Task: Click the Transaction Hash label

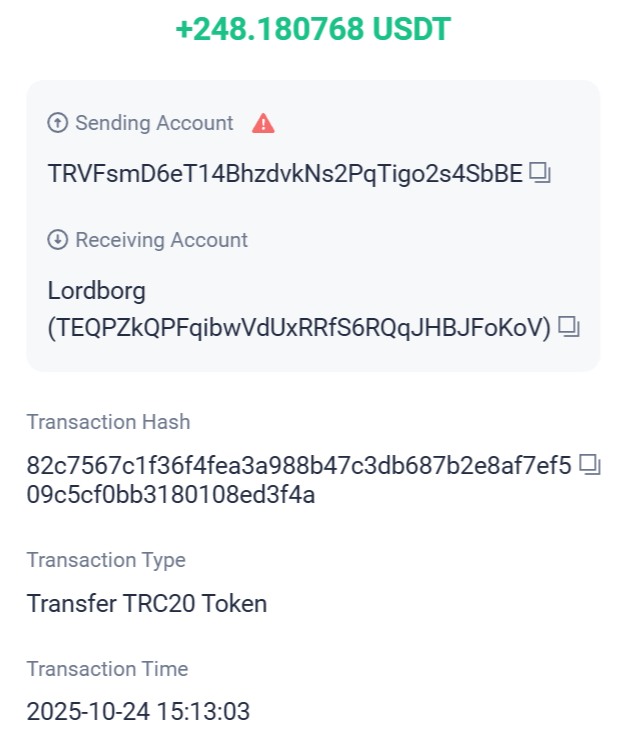Action: pos(108,422)
